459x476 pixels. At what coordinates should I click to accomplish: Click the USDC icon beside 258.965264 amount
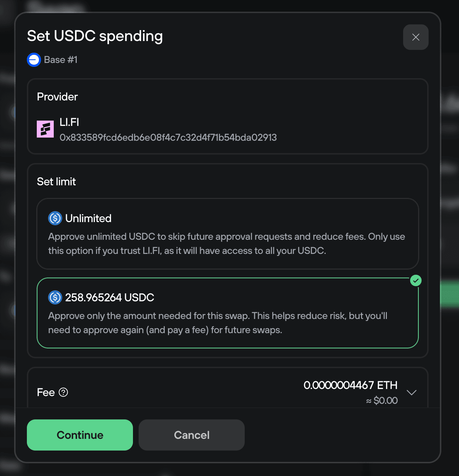(55, 297)
